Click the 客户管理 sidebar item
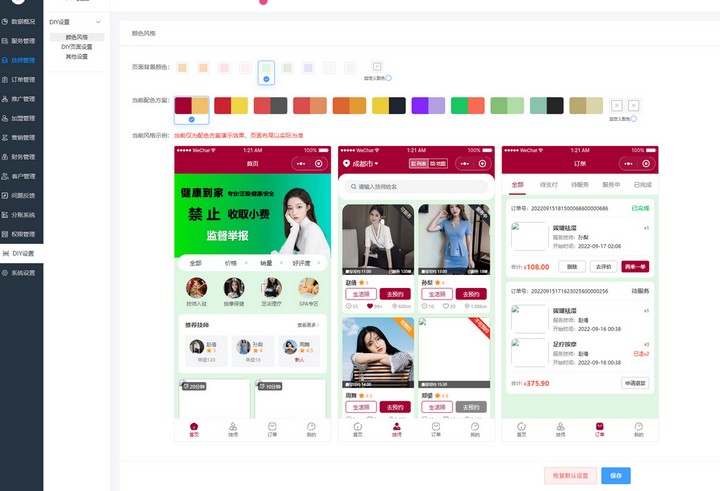This screenshot has height=491, width=720. tap(21, 176)
